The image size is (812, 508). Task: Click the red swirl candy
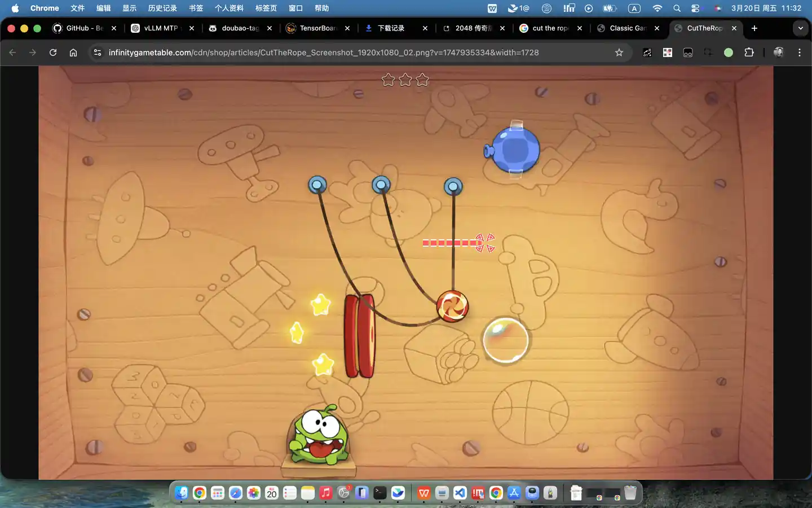(452, 306)
